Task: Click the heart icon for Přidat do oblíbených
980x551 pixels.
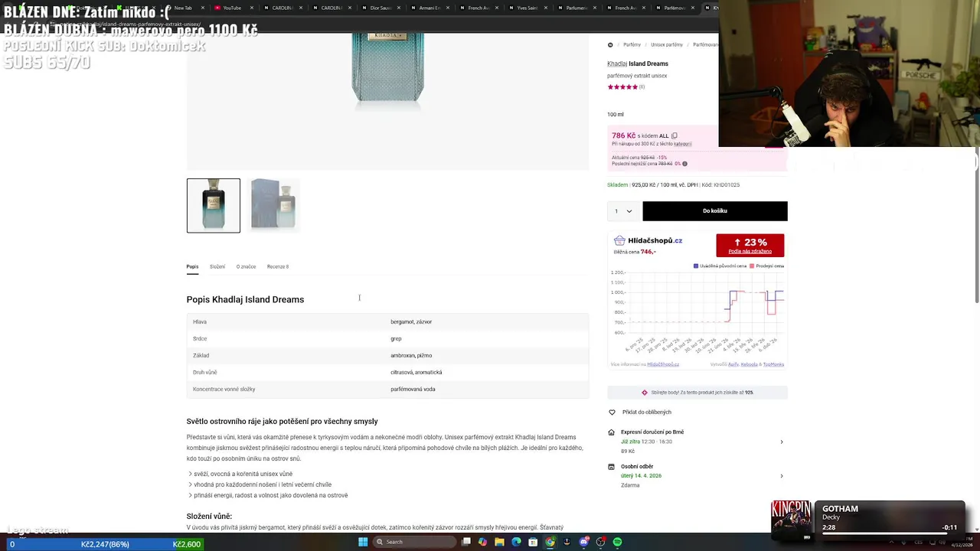Action: (x=612, y=412)
